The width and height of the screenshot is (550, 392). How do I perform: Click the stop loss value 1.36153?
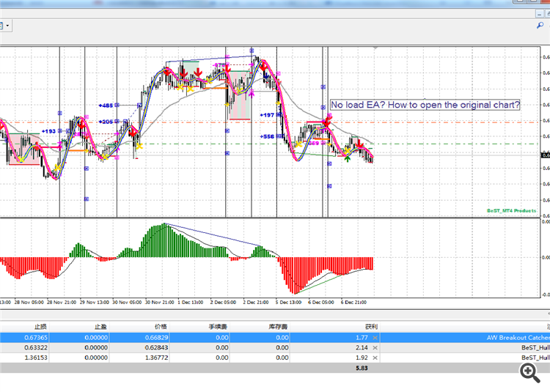click(x=36, y=358)
